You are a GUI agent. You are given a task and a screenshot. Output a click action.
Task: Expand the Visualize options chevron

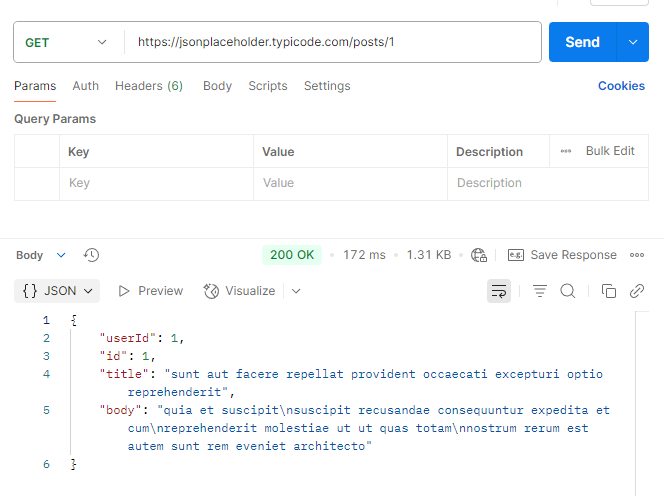(x=296, y=291)
